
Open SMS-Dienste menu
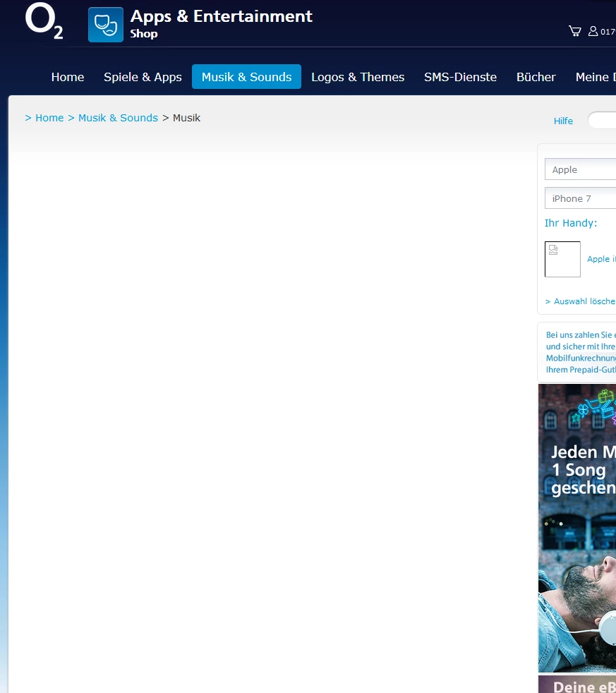click(x=461, y=77)
